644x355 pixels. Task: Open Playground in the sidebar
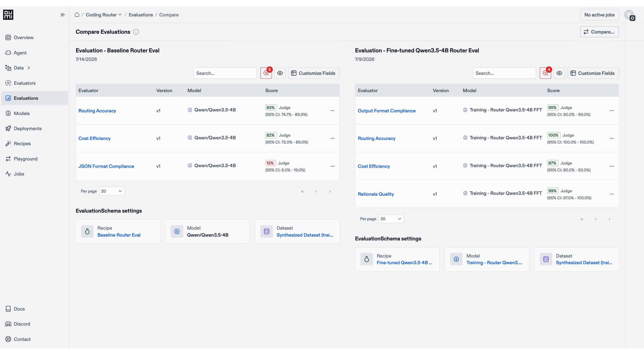click(x=35, y=159)
